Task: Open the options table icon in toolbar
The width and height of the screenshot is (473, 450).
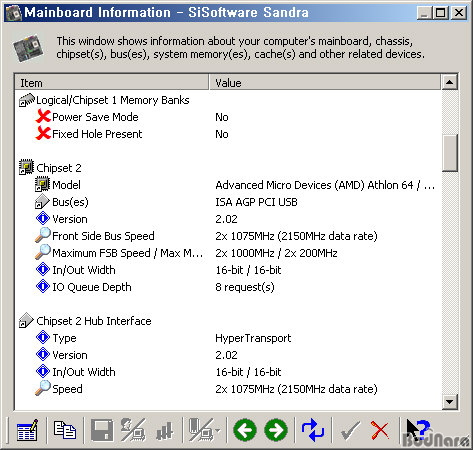Action: [x=27, y=430]
